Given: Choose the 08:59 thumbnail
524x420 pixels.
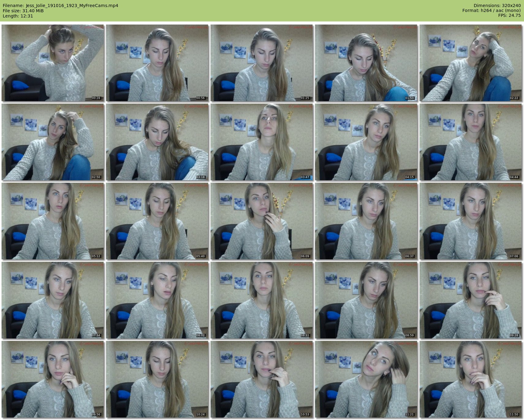Looking at the screenshot, I should (366, 300).
